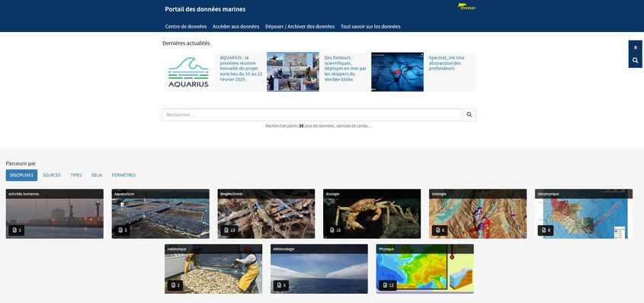Go to Portail des données marines home
Viewport: 644px width, 303px height.
(x=205, y=9)
